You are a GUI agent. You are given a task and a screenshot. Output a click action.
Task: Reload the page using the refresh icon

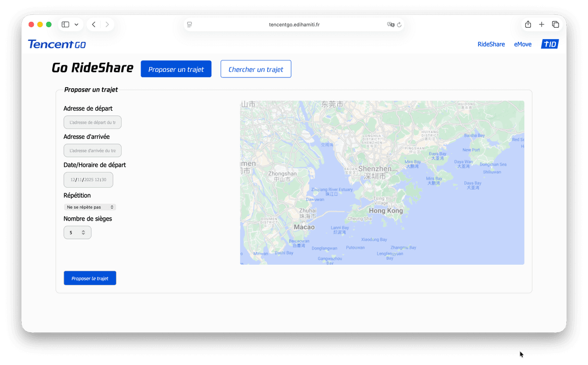pyautogui.click(x=399, y=24)
